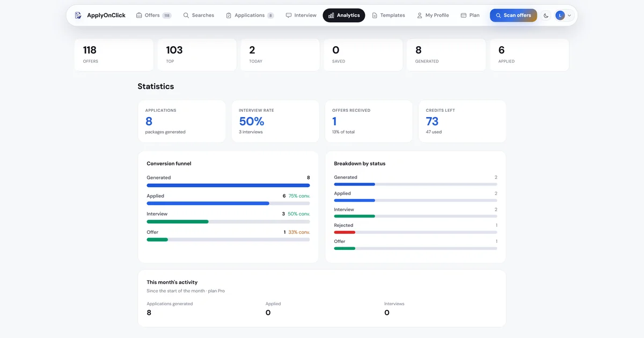Click the "This month's activity" title
This screenshot has width=644, height=338.
[x=172, y=282]
